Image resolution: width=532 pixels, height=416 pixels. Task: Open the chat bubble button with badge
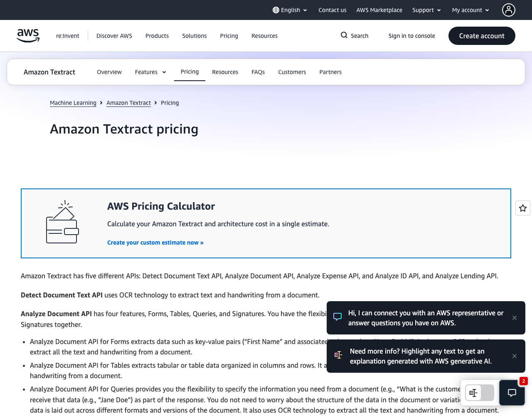point(512,393)
